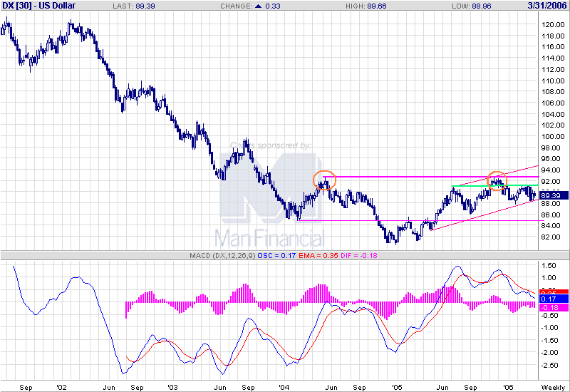Click the '05 year label on time axis
Image resolution: width=570 pixels, height=392 pixels.
coord(397,388)
